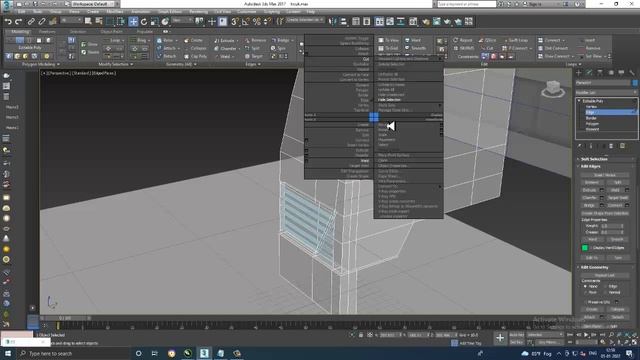This screenshot has height=360, width=640.
Task: Select Normal constraint radio button
Action: pos(605,292)
